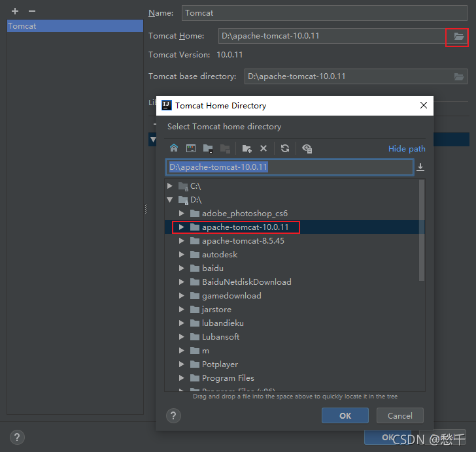
Task: Select the lubandieku folder
Action: tap(223, 323)
